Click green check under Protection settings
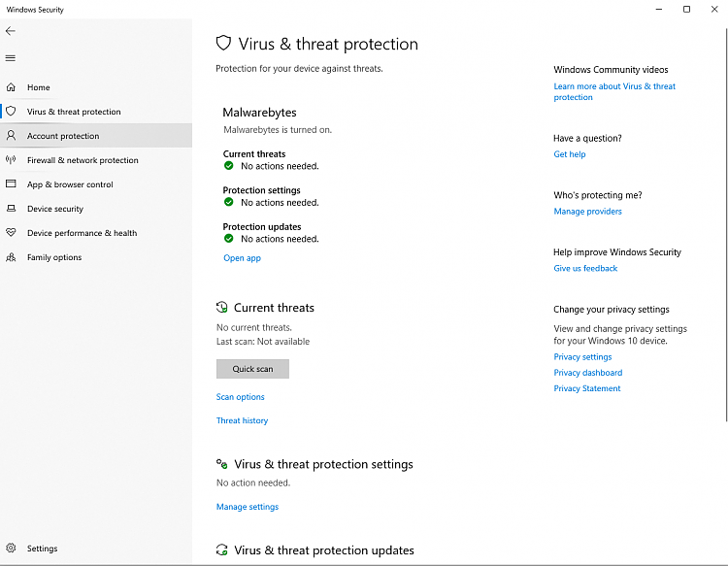This screenshot has width=728, height=566. pos(228,202)
